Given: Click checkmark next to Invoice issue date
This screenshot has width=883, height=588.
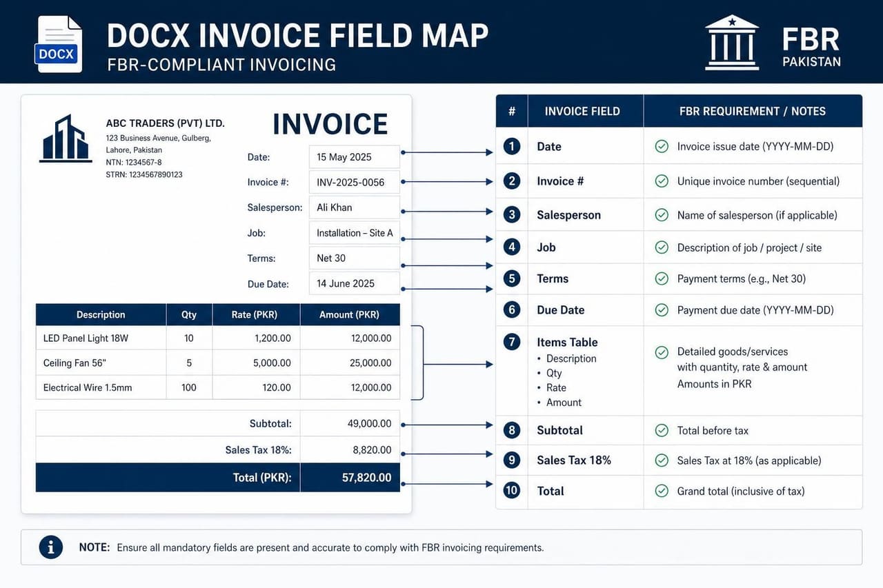Looking at the screenshot, I should 662,146.
